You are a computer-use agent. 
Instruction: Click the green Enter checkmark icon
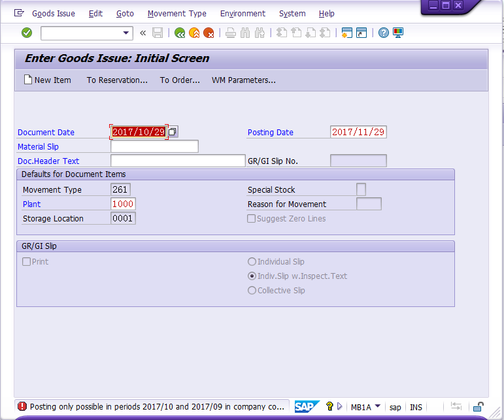(27, 33)
